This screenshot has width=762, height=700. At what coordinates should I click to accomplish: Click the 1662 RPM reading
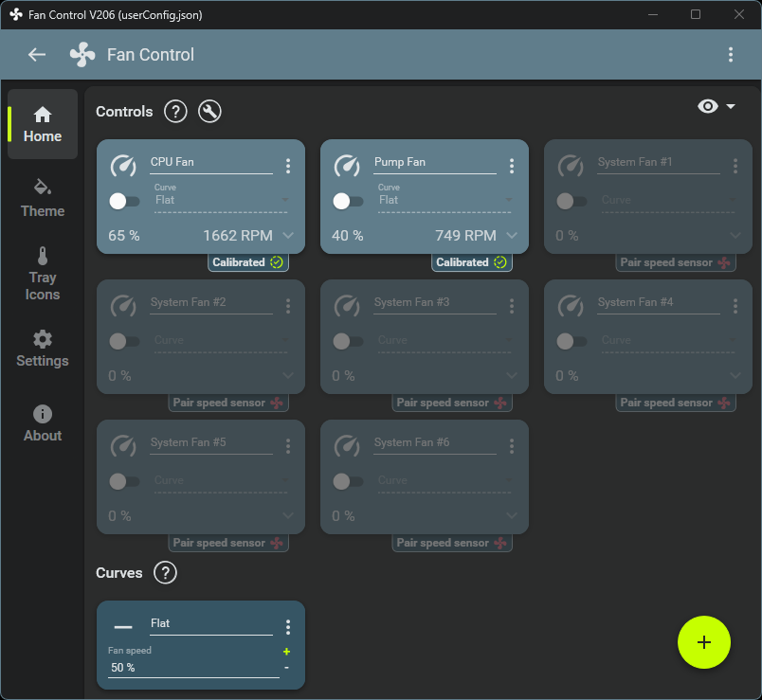point(238,236)
